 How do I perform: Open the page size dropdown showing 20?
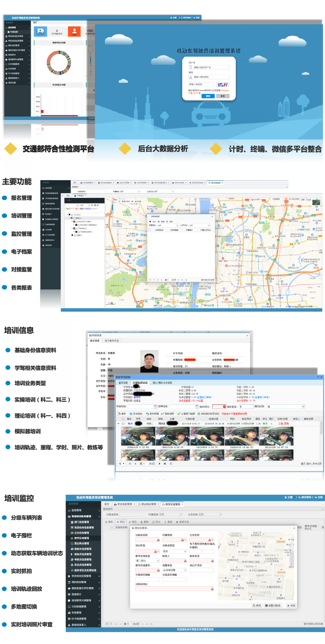108,624
